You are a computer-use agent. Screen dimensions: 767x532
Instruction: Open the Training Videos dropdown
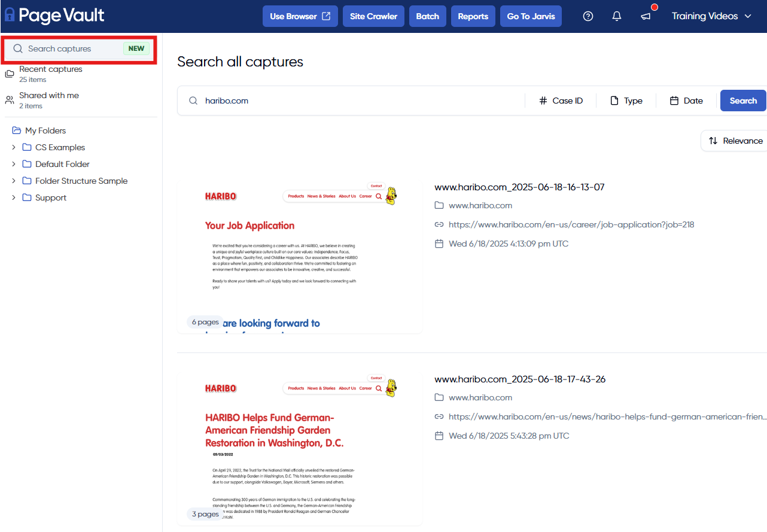click(x=711, y=16)
